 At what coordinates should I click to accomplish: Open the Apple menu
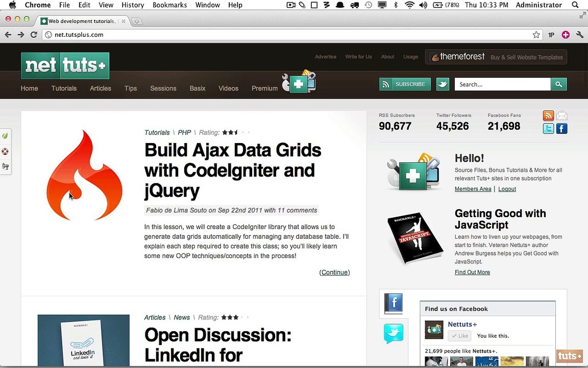click(12, 5)
